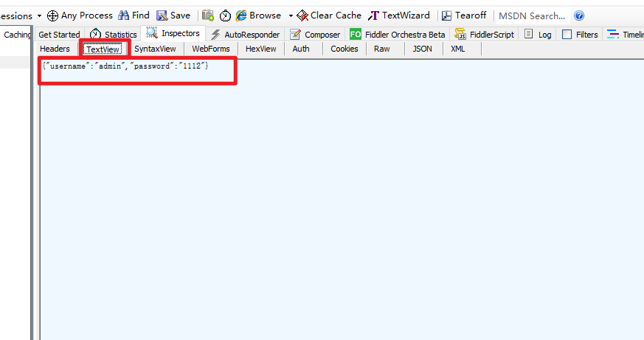The image size is (644, 340).
Task: Click the Log document icon
Action: (529, 34)
